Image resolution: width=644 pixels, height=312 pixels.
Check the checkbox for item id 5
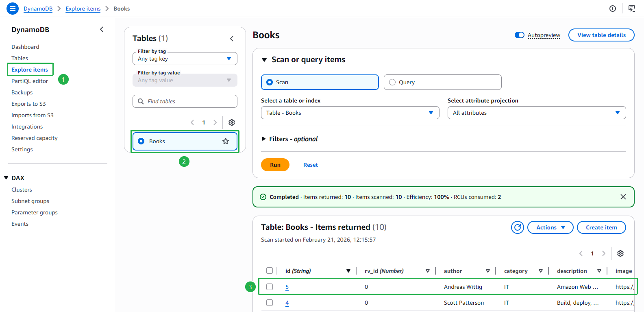(x=270, y=287)
